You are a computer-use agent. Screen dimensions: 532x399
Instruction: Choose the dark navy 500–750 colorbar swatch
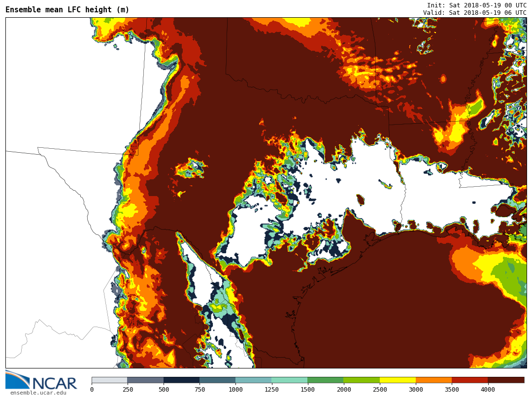click(x=181, y=380)
